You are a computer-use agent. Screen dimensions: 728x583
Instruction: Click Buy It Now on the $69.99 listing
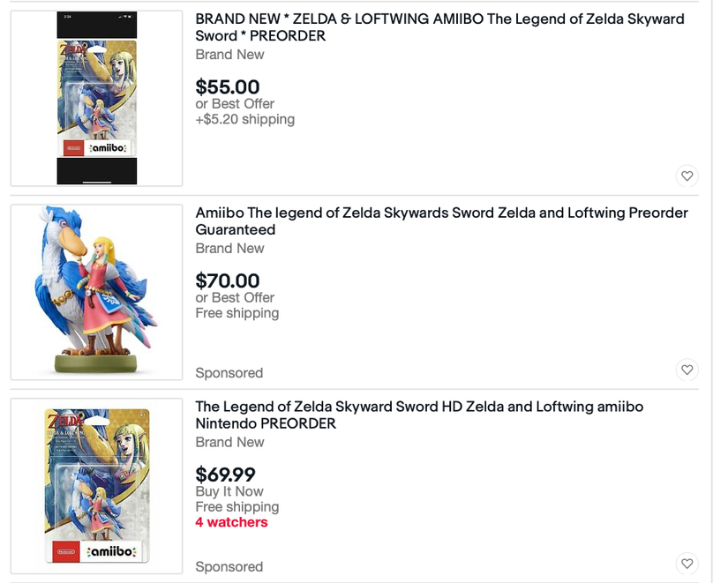(231, 490)
